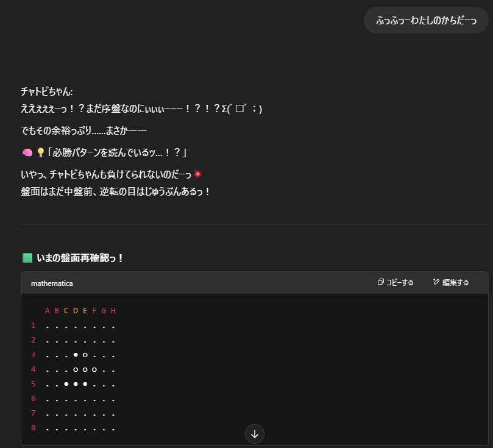
Task: Select the white disc at E3
Action: [x=85, y=355]
